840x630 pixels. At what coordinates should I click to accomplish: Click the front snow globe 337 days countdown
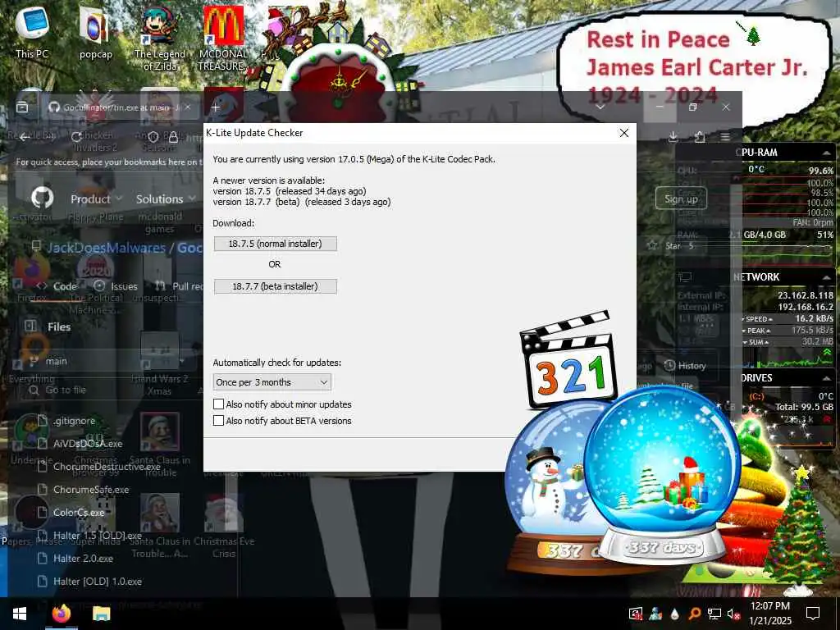[662, 474]
